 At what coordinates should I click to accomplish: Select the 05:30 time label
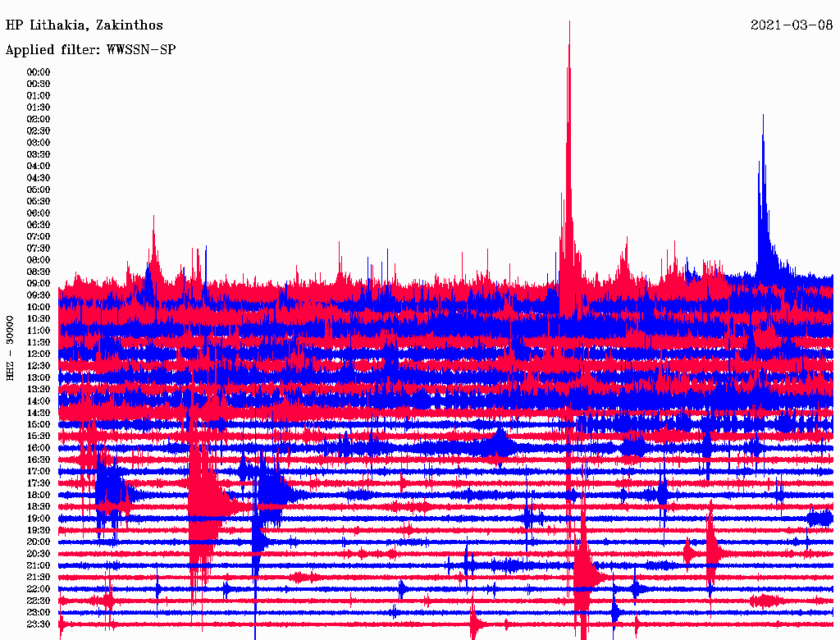39,202
